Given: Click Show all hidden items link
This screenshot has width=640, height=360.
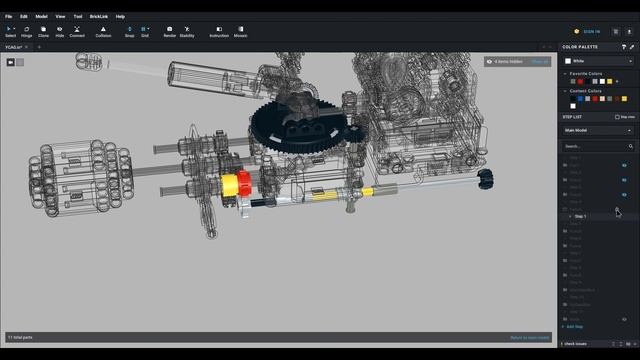Looking at the screenshot, I should pyautogui.click(x=540, y=62).
